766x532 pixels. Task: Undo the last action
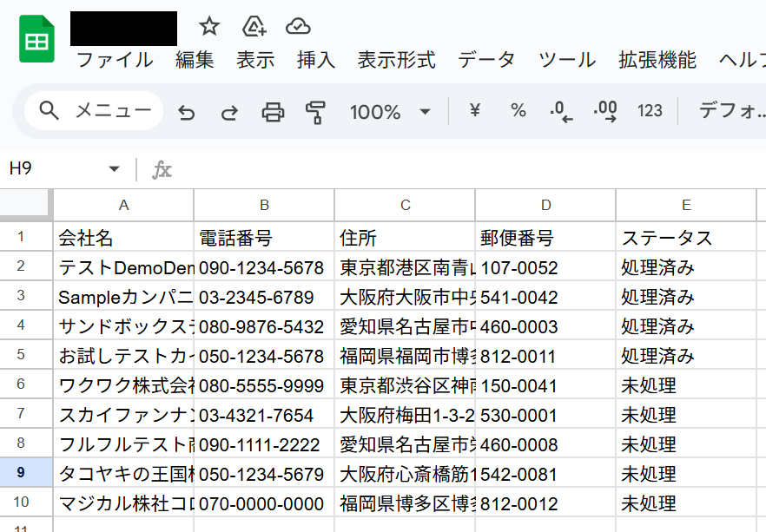point(186,112)
